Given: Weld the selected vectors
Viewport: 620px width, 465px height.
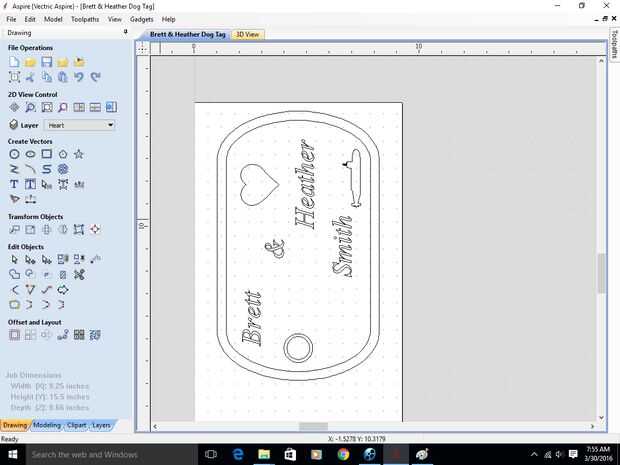Looking at the screenshot, I should coord(14,274).
